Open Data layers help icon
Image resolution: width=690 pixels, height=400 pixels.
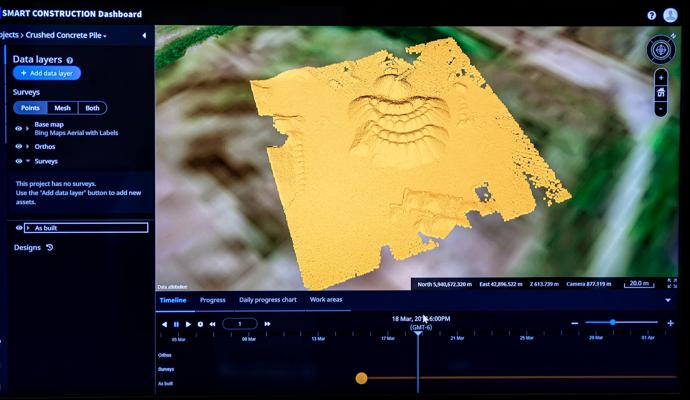[x=69, y=60]
